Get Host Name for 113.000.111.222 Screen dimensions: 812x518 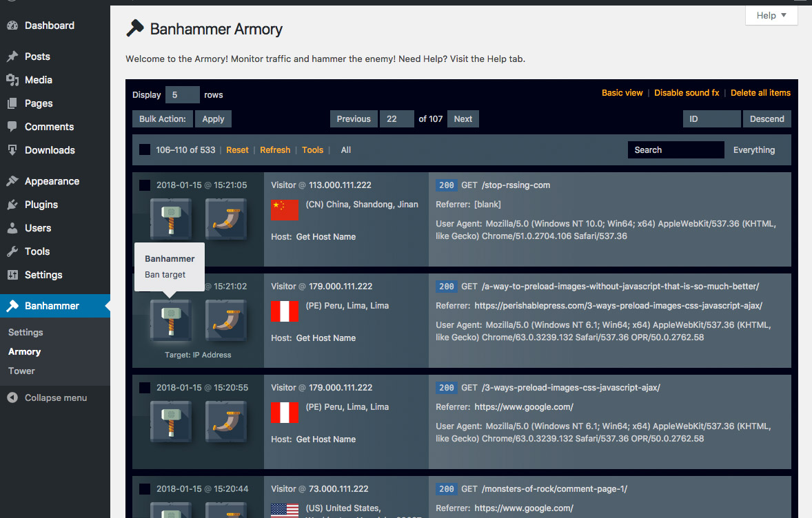pyautogui.click(x=326, y=237)
